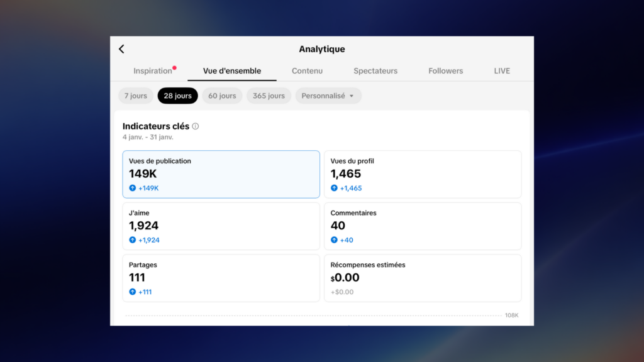The image size is (644, 362).
Task: Switch to the Contenu tab
Action: (x=307, y=71)
